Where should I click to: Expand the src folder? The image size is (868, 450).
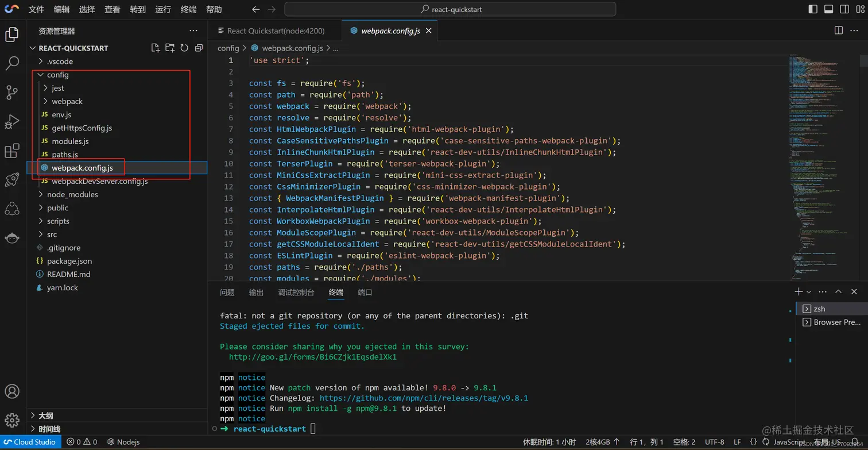tap(41, 234)
